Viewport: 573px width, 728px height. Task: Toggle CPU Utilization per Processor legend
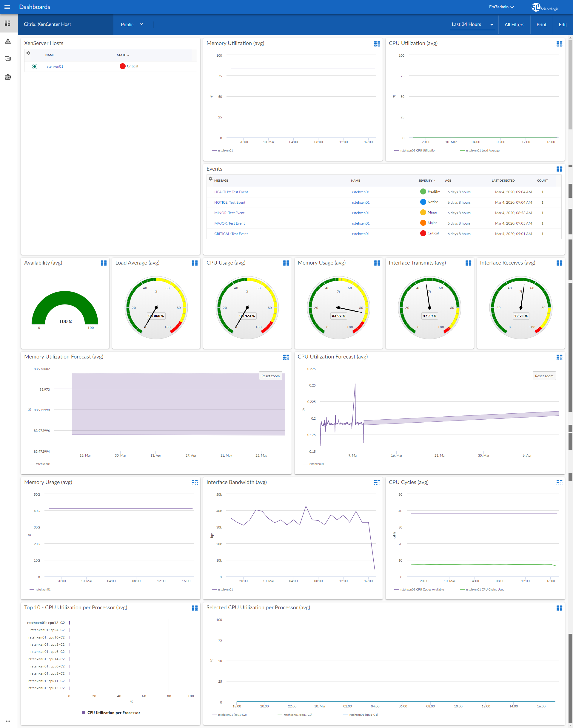[111, 712]
